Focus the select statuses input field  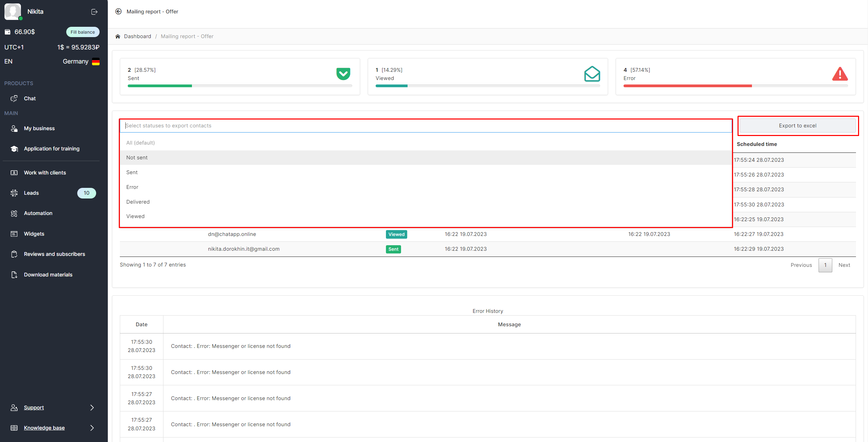point(426,126)
